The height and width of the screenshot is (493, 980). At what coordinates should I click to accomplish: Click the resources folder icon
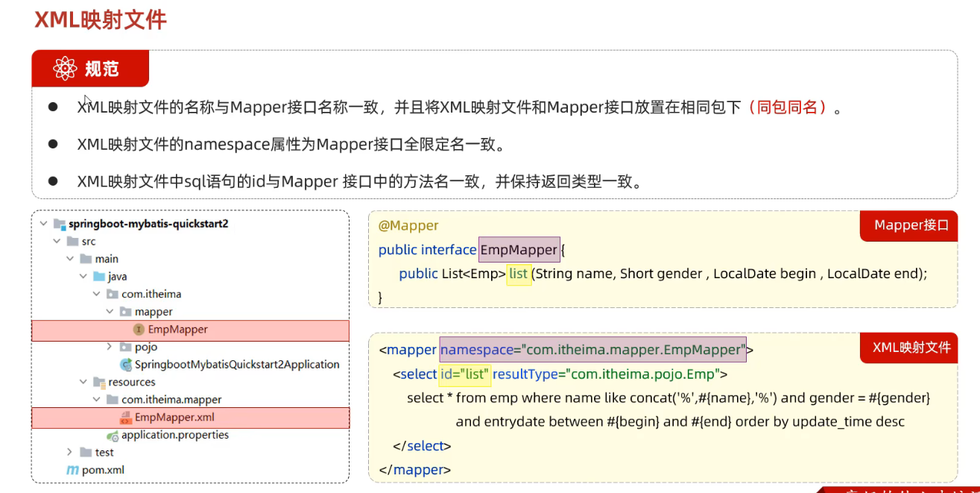point(98,383)
